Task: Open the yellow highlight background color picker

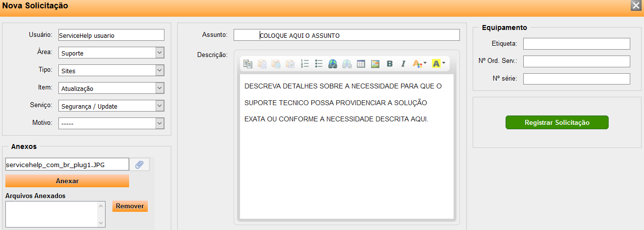Action: tap(438, 63)
